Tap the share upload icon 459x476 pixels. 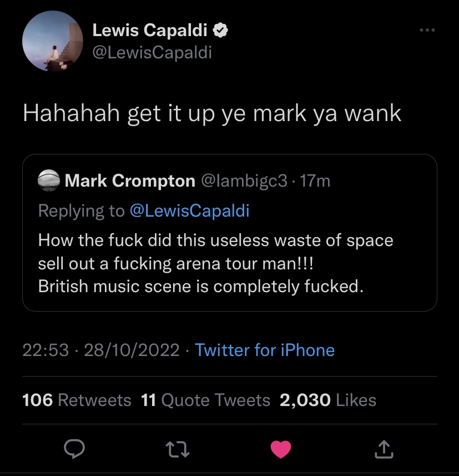[x=384, y=449]
